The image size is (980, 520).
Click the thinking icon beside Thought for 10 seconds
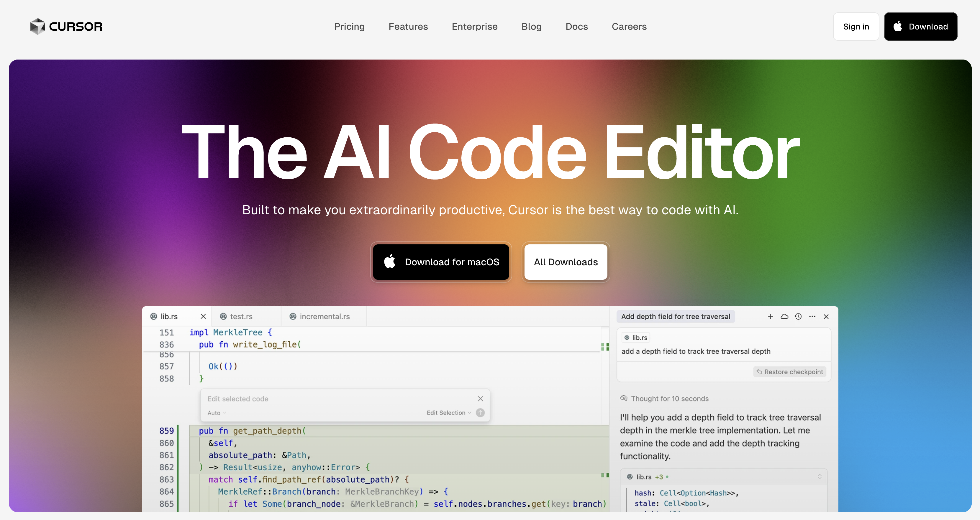(624, 398)
